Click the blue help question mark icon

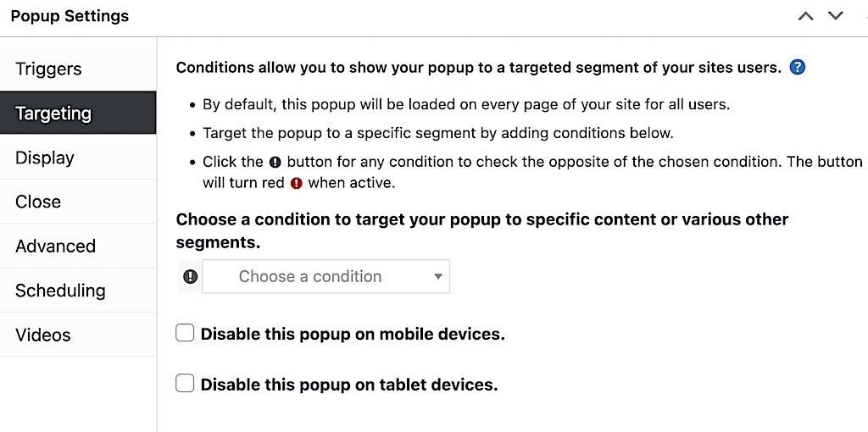(x=797, y=68)
